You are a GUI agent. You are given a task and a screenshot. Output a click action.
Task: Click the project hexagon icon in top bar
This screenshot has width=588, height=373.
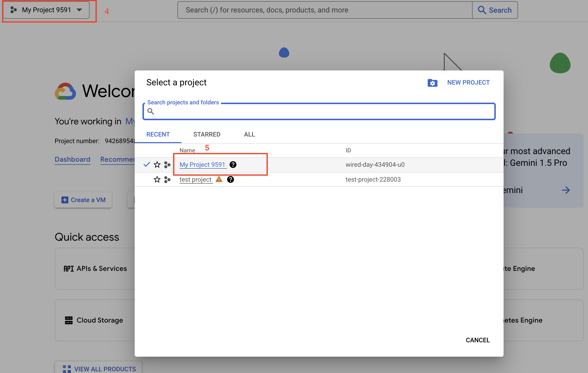coord(13,10)
